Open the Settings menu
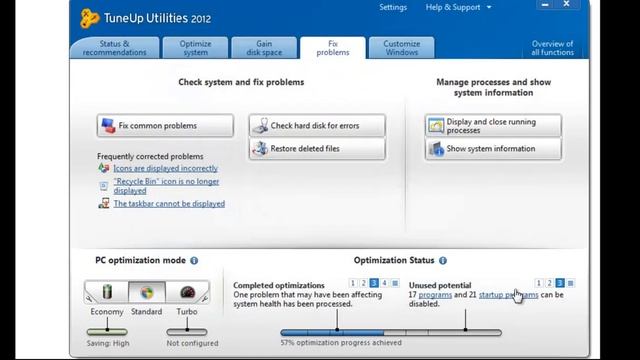 click(393, 7)
